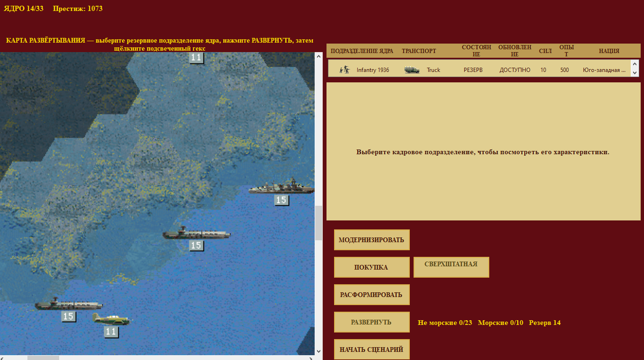The height and width of the screenshot is (360, 644).
Task: Click the map vertical scrollbar thumb
Action: 318,223
